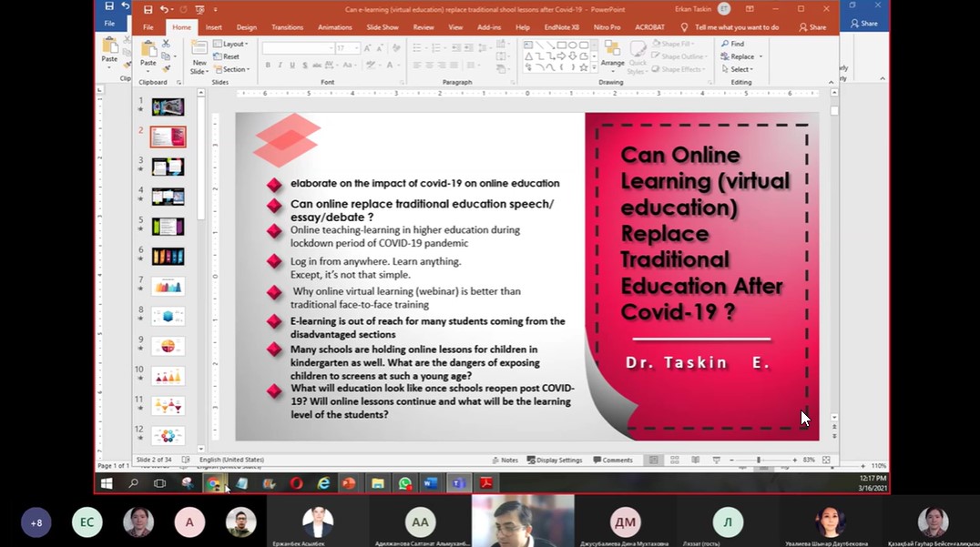This screenshot has height=547, width=980.
Task: Select the triangle shape in shapes gallery
Action: click(x=528, y=56)
